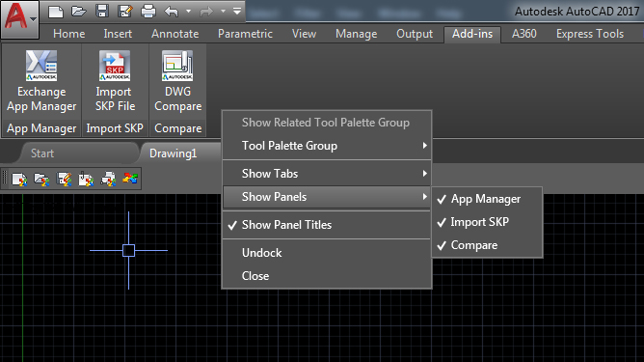Click the Open folder icon in quick access toolbar

click(x=78, y=12)
